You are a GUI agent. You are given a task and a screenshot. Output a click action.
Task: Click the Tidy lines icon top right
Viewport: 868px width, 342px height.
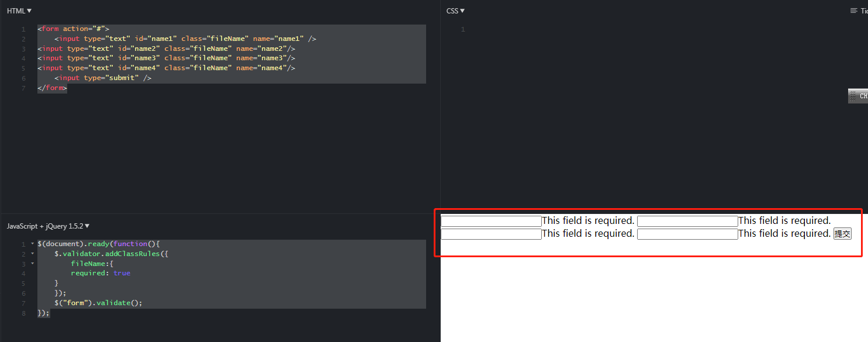(855, 10)
